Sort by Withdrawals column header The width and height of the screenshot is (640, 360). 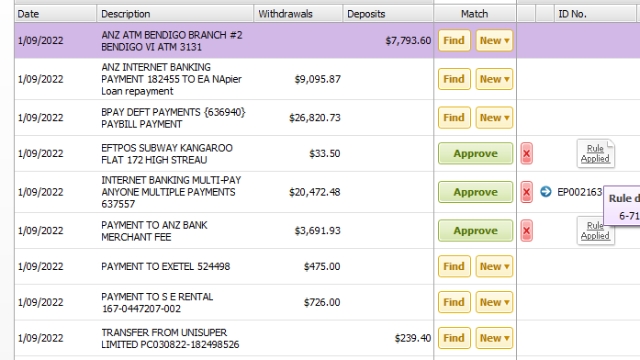point(298,14)
